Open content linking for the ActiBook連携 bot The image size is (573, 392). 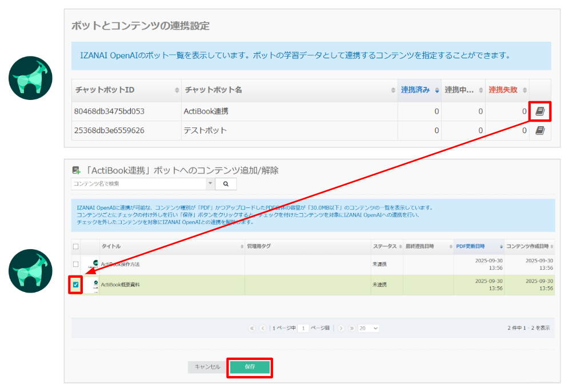click(x=540, y=111)
